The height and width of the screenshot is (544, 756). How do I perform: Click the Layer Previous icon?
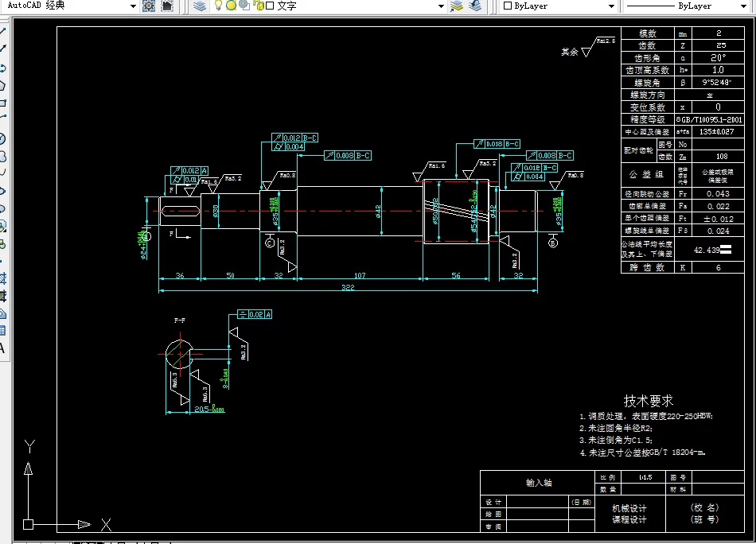(x=475, y=6)
